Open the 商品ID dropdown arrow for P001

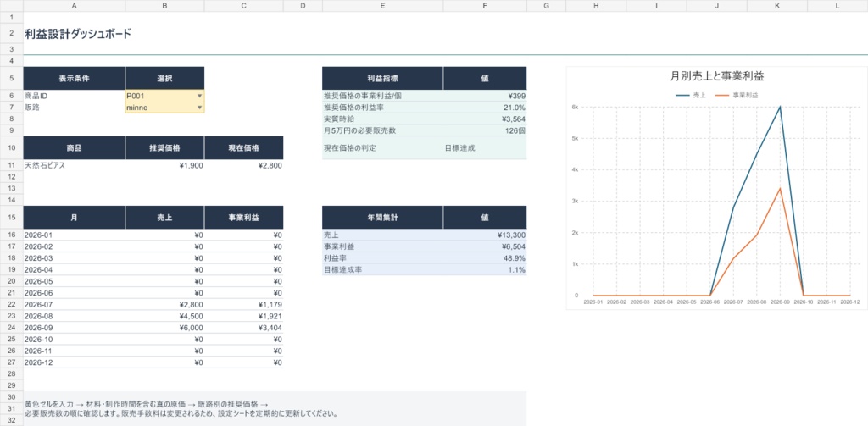point(199,96)
